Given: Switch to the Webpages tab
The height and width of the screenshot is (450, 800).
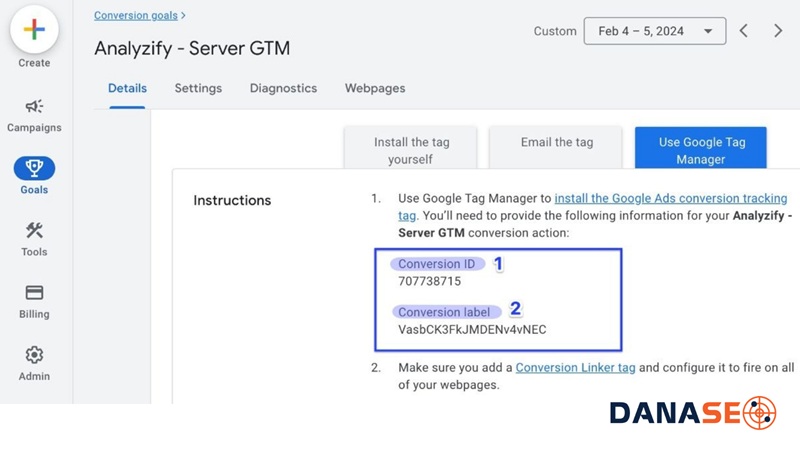Looking at the screenshot, I should pos(375,88).
